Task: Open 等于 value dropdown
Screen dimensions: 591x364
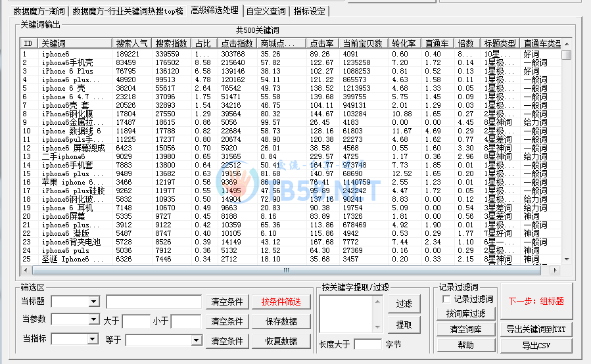Action: (x=196, y=340)
